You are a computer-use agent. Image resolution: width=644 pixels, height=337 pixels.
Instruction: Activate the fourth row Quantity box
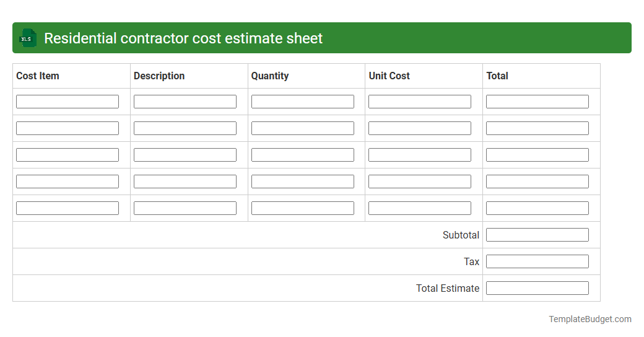(303, 182)
